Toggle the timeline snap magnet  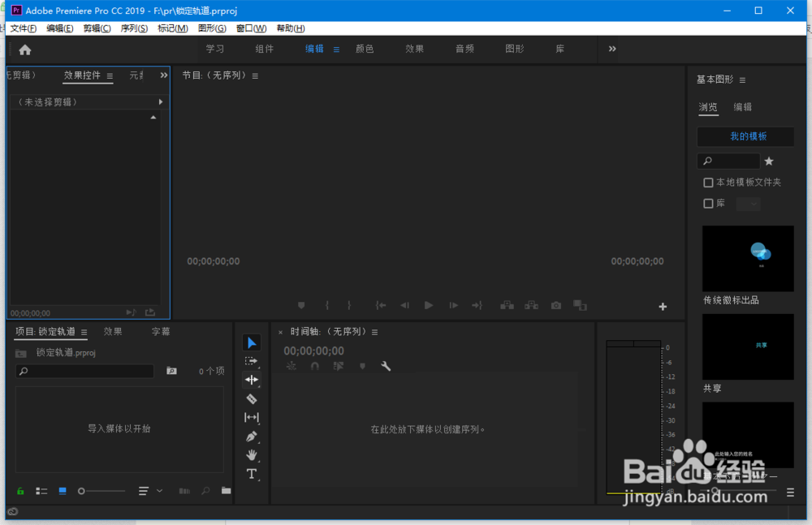315,366
